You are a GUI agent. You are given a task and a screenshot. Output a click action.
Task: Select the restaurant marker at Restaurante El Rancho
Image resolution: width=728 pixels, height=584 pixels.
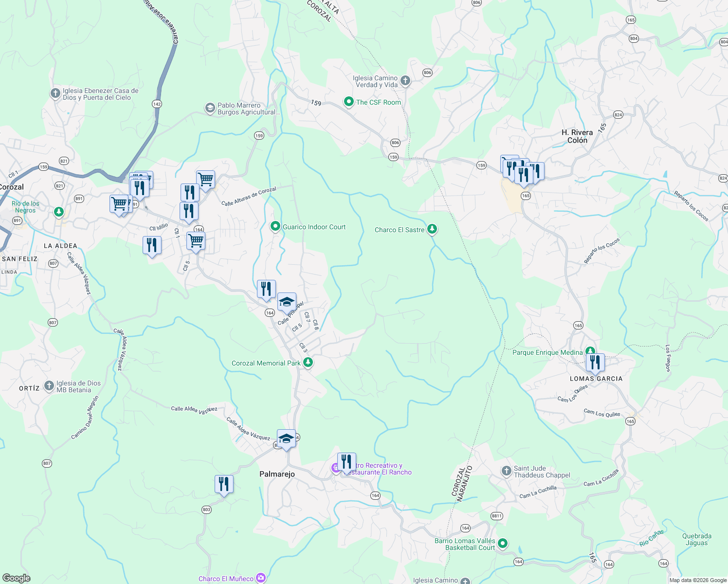click(346, 463)
